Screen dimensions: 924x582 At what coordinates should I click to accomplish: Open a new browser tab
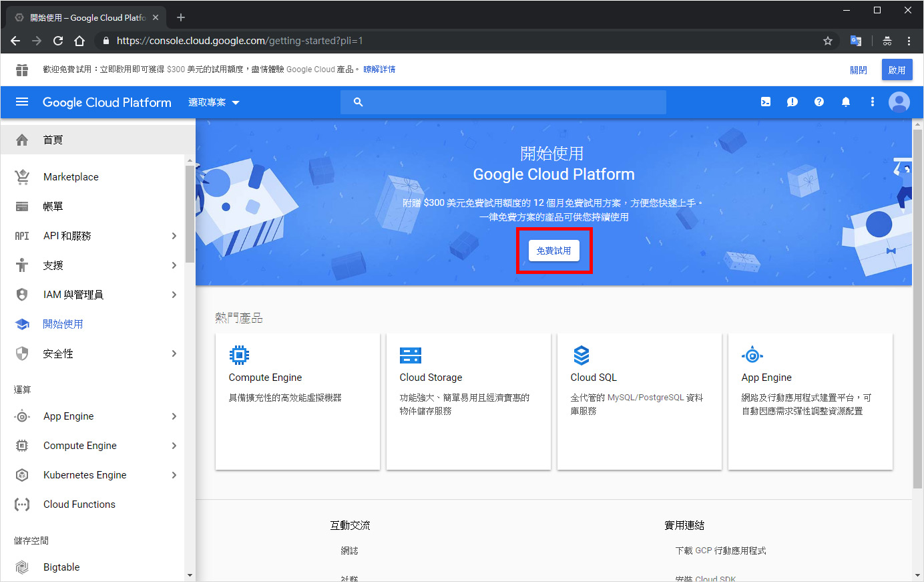coord(180,17)
